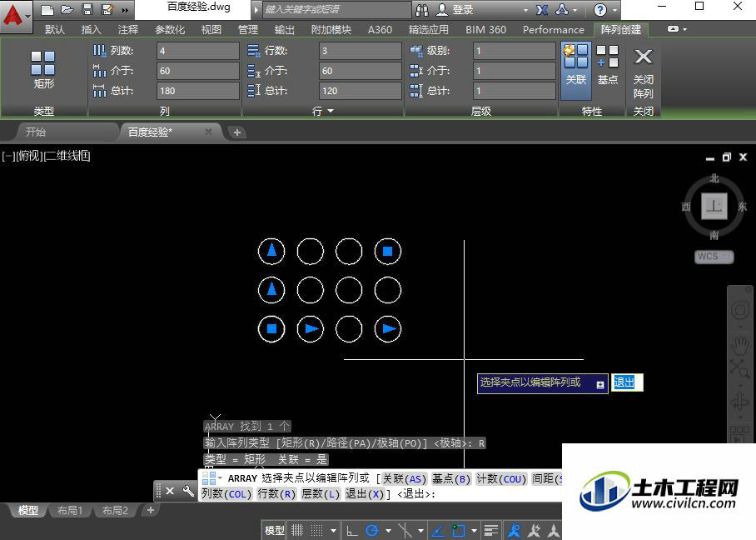Open the Autodesk Exchange X icon
The height and width of the screenshot is (540, 756).
tap(542, 10)
